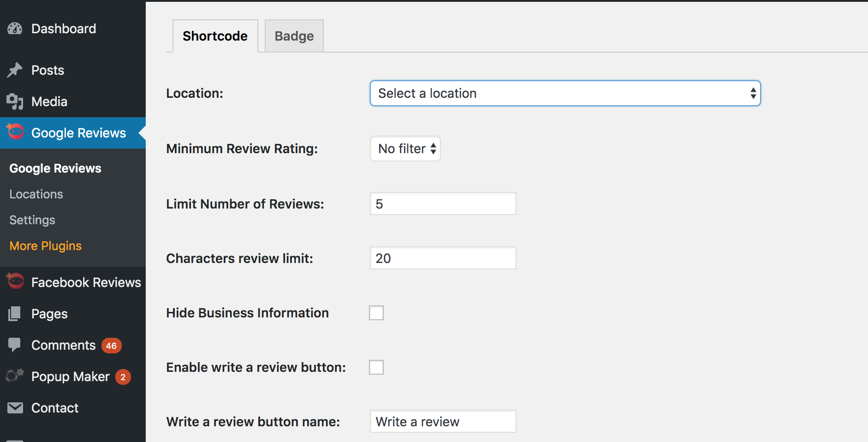Enable the write a review button checkbox
The height and width of the screenshot is (442, 868).
[x=376, y=367]
